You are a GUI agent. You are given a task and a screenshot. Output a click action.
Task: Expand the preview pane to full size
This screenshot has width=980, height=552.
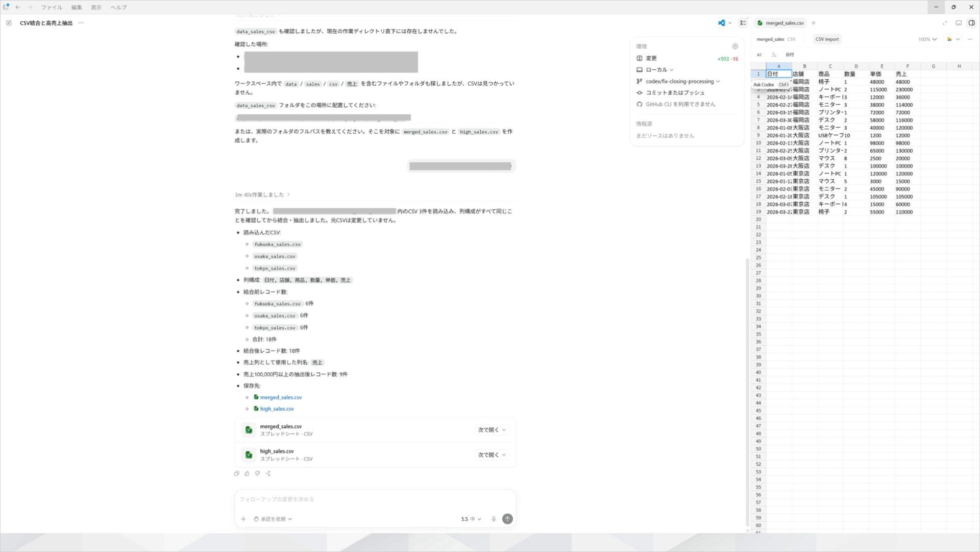click(x=945, y=23)
